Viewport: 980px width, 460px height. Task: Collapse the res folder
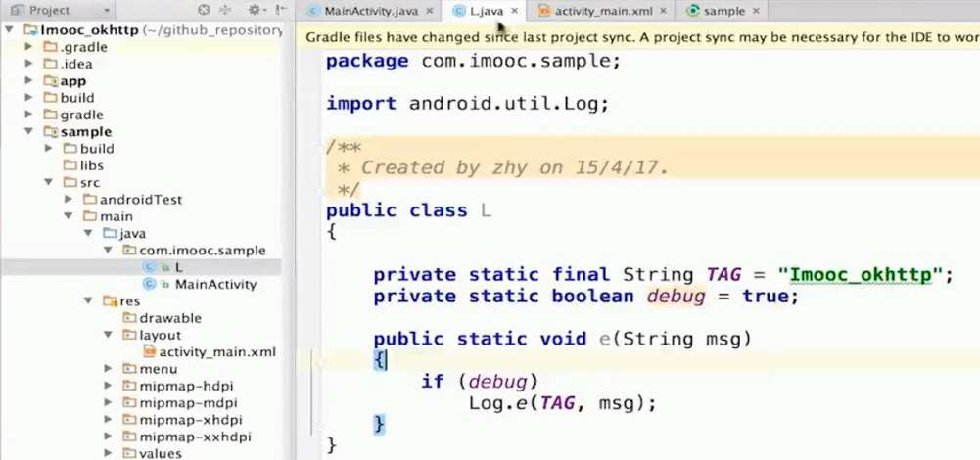point(89,300)
